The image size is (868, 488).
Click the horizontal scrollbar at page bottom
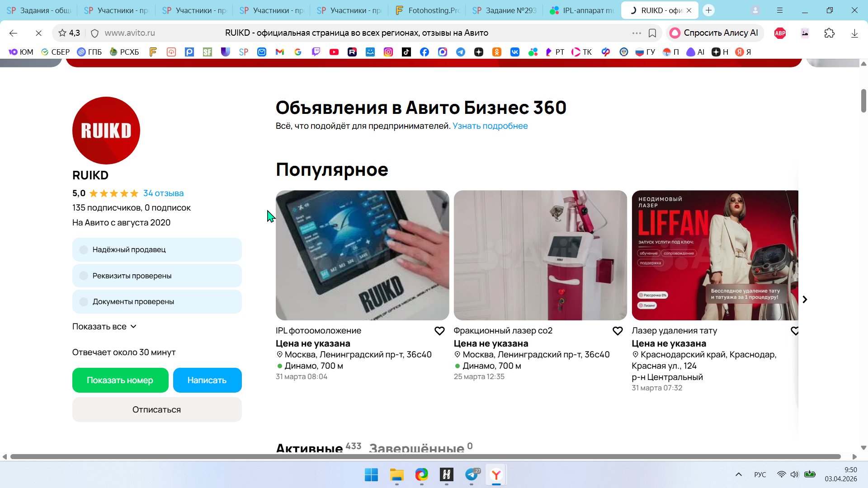tap(425, 456)
